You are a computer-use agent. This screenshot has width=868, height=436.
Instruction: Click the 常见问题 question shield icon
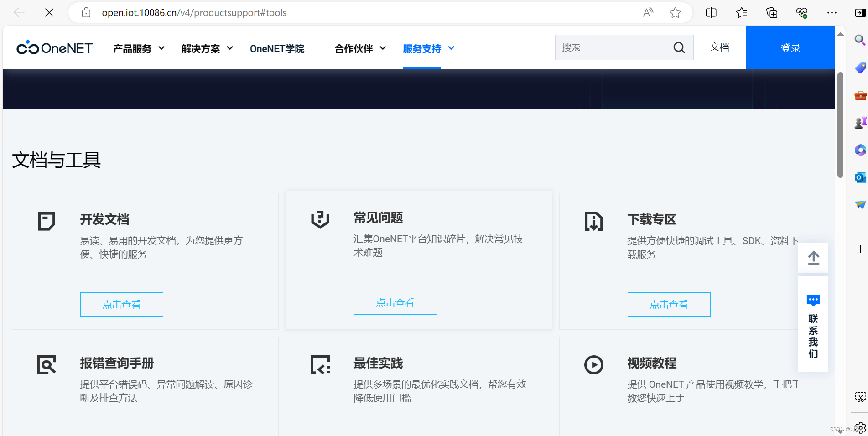click(x=320, y=220)
